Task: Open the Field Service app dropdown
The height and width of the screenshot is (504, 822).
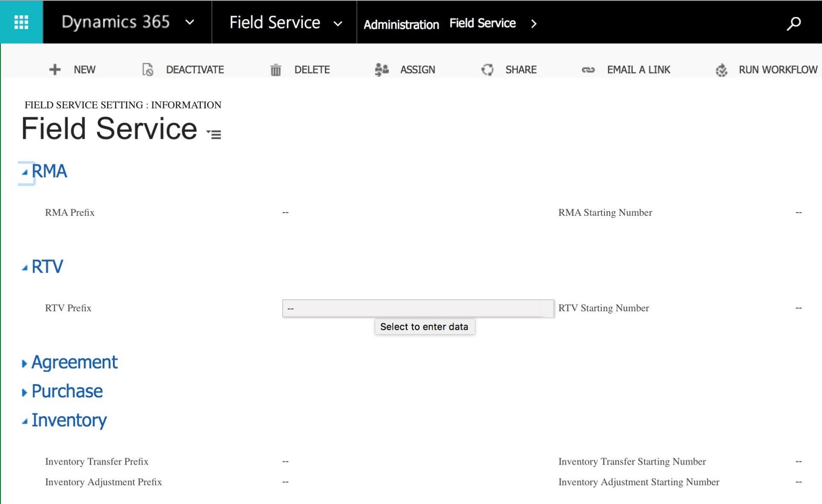Action: pos(338,23)
